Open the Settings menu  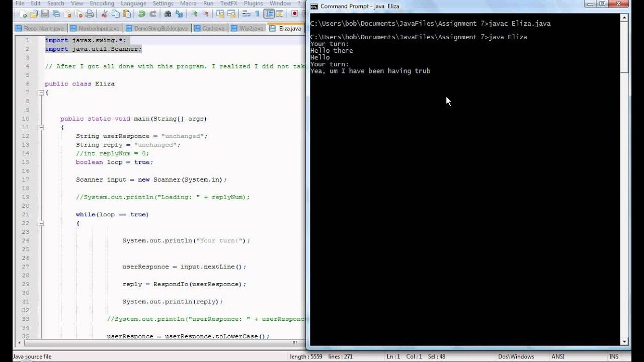click(163, 4)
